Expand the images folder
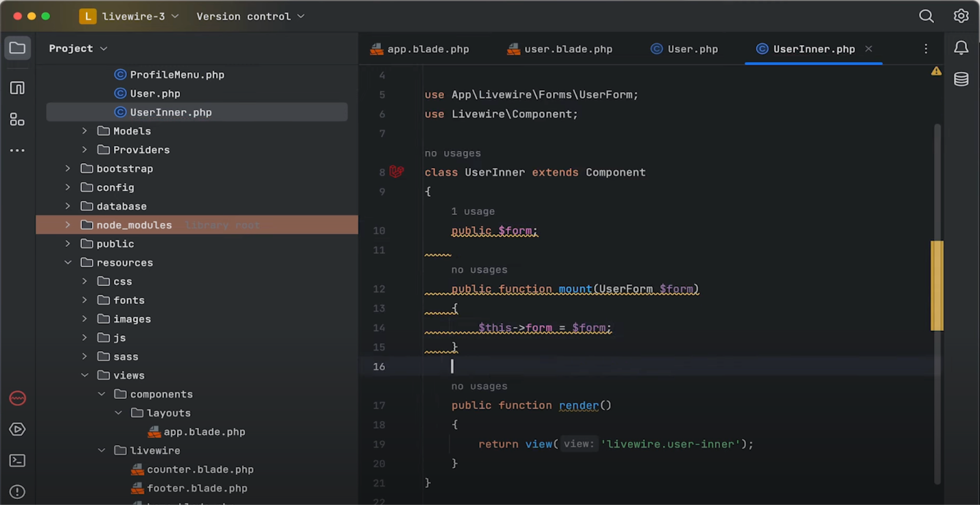This screenshot has height=505, width=980. point(85,319)
